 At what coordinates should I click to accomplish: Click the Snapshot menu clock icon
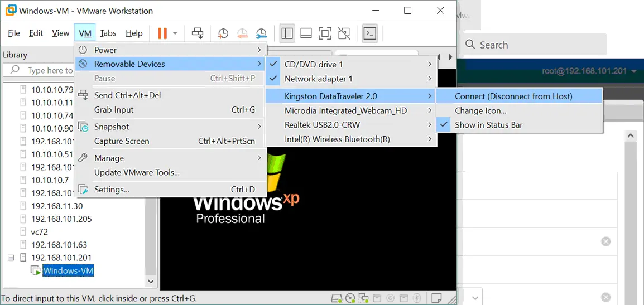83,127
